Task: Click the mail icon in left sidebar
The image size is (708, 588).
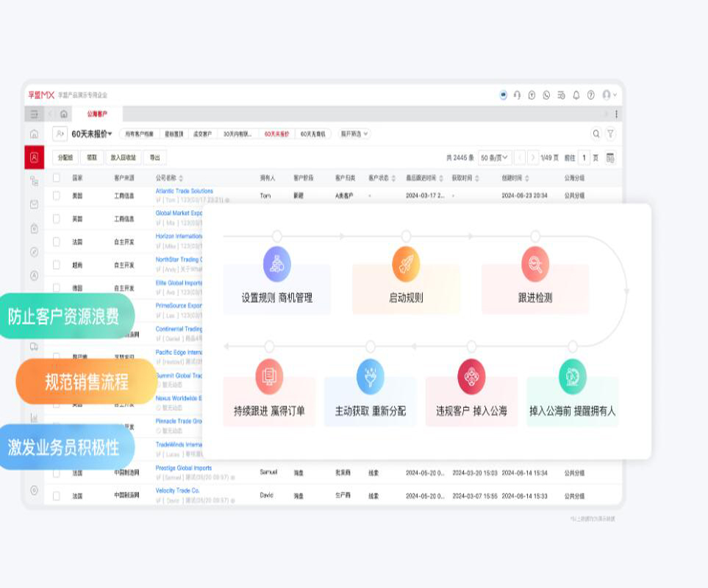Action: coord(34,205)
